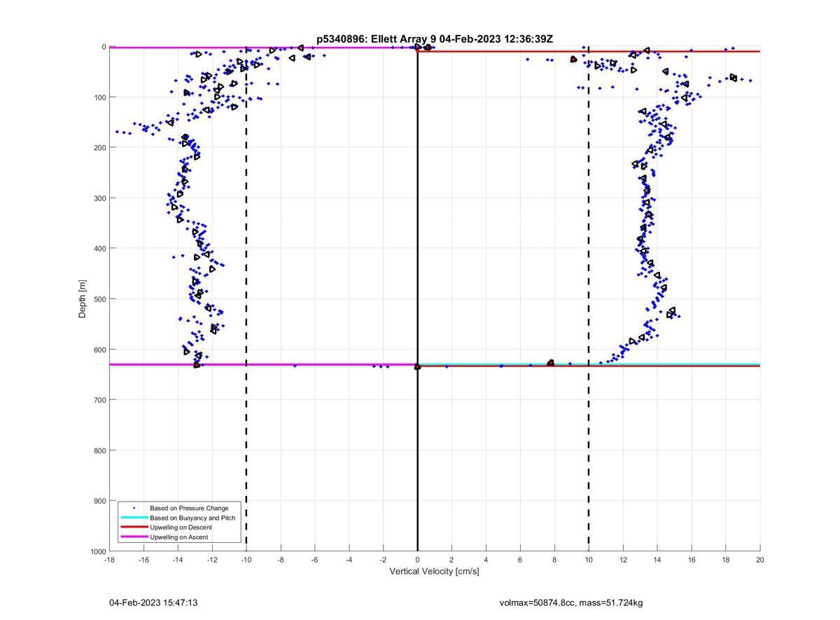Click the 'Depth [m]' axis label
Viewport: 840px width, 620px height.
click(83, 299)
